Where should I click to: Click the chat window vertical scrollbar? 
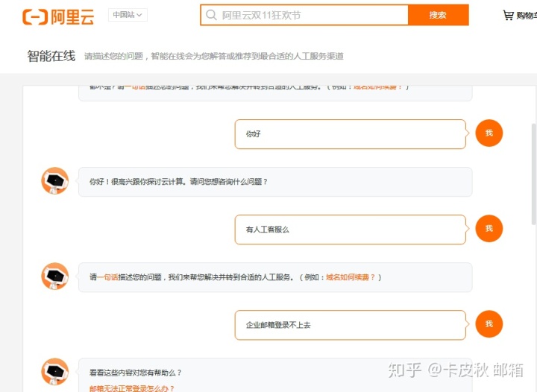point(533,171)
